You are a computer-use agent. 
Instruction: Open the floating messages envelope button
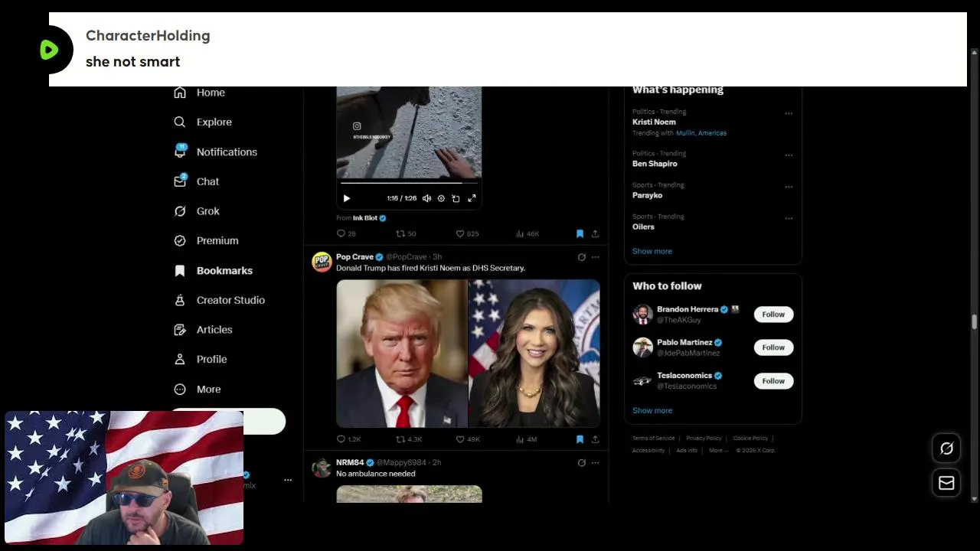pyautogui.click(x=946, y=483)
